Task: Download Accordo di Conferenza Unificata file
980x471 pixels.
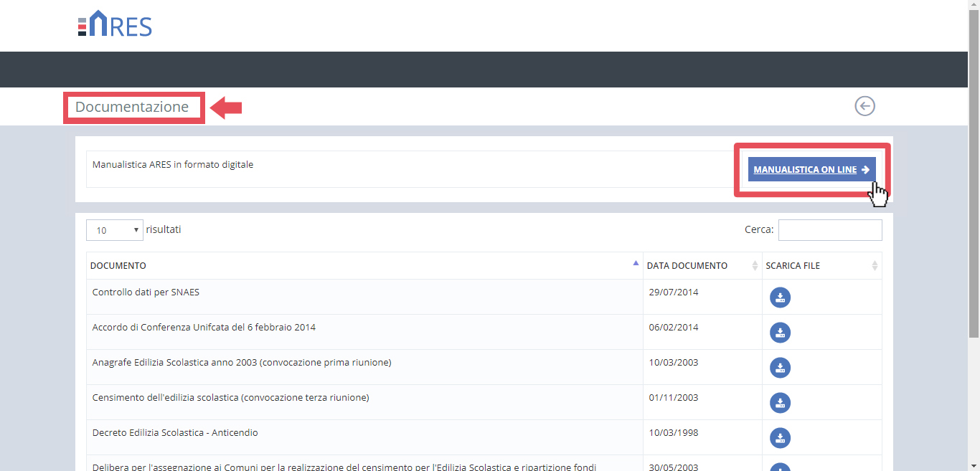Action: 780,333
